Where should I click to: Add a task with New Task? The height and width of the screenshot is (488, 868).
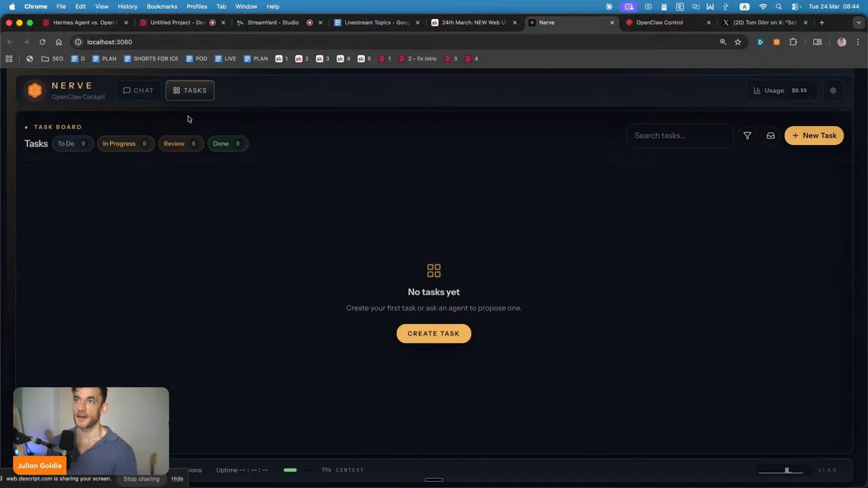click(x=814, y=136)
